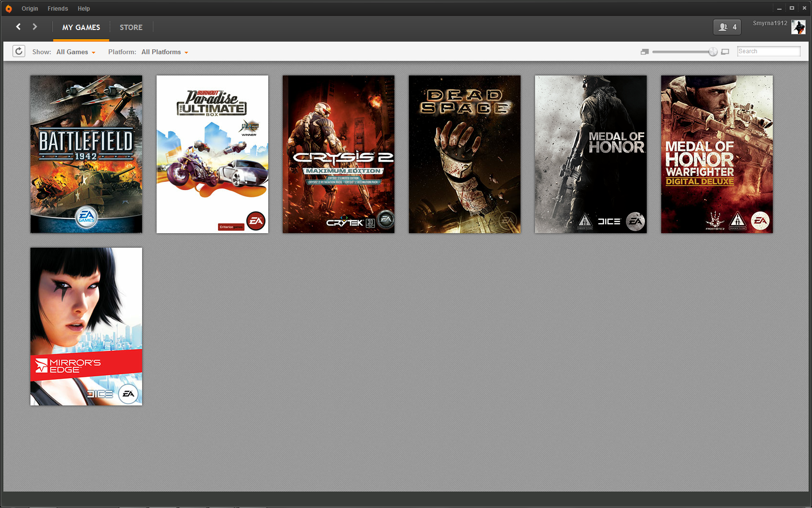The height and width of the screenshot is (508, 812).
Task: Open friends list showing 4 online
Action: click(x=727, y=27)
